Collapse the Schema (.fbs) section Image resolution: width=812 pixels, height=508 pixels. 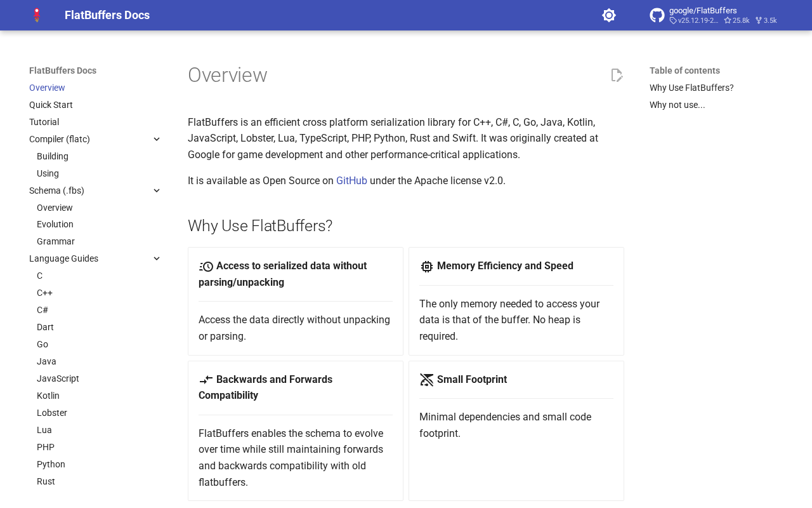click(x=156, y=190)
